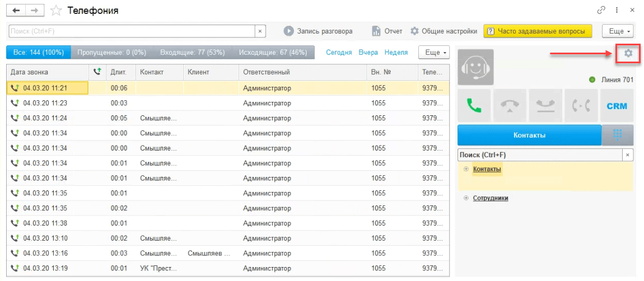Add Телефония to favorites star
Screen dimensions: 644x281
tap(56, 11)
